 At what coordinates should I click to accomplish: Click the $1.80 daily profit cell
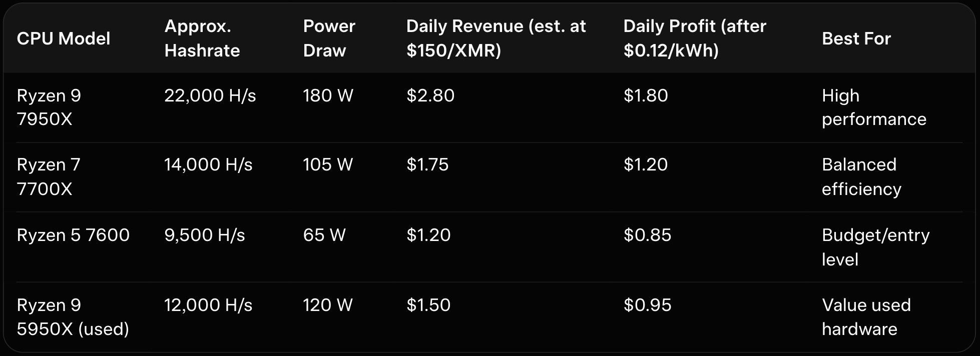646,95
